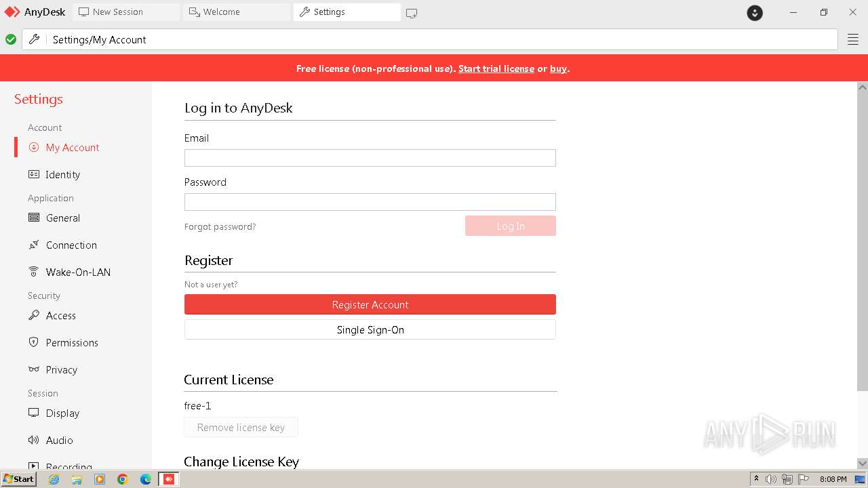This screenshot has width=868, height=488.
Task: Open Display session settings
Action: coord(62,413)
